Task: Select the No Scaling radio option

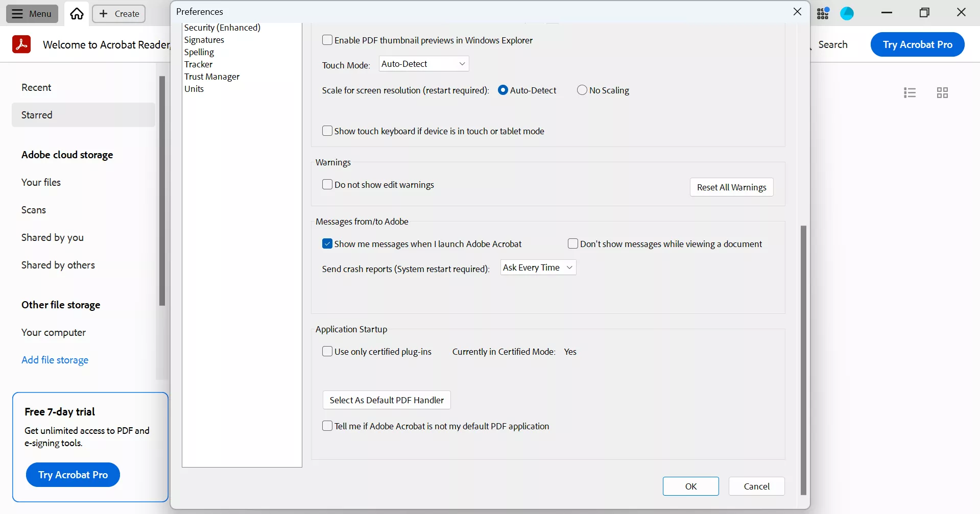Action: point(582,90)
